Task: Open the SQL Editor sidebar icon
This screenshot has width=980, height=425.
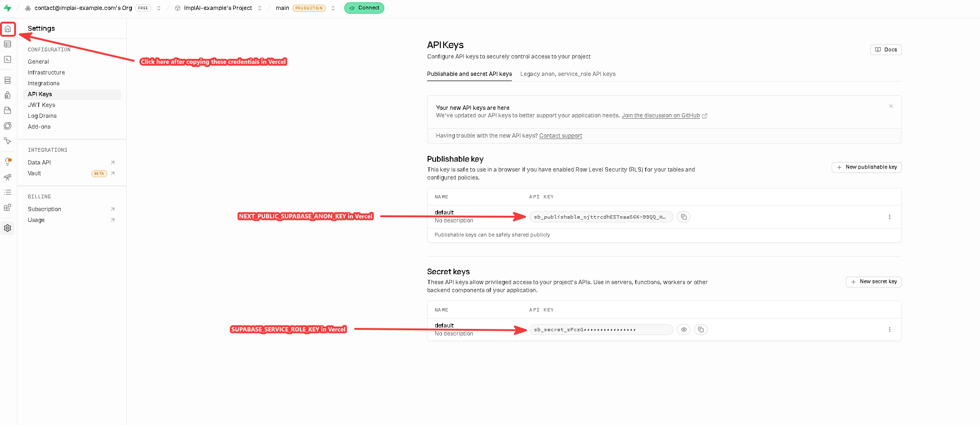Action: point(8,59)
